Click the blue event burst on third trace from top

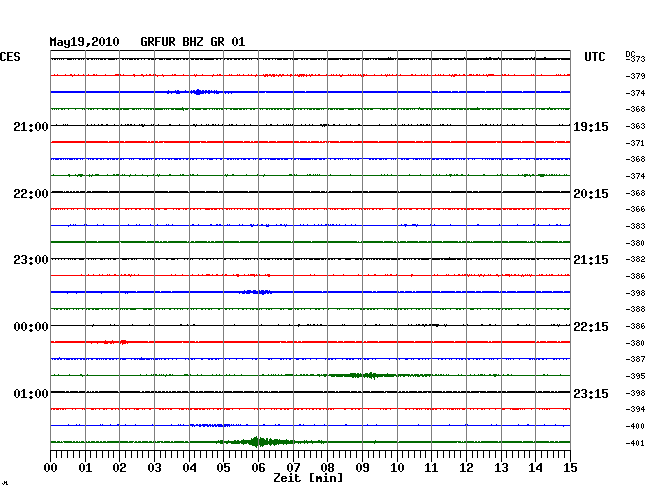coord(197,92)
